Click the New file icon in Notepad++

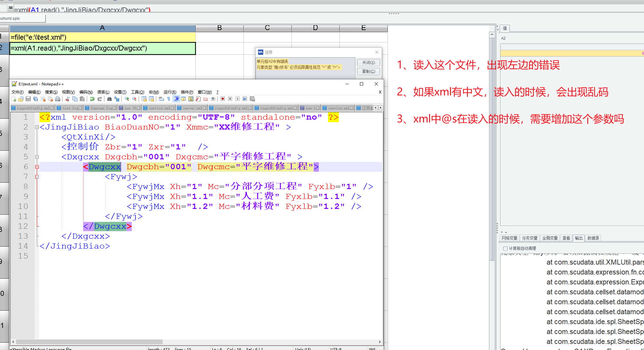tap(13, 99)
